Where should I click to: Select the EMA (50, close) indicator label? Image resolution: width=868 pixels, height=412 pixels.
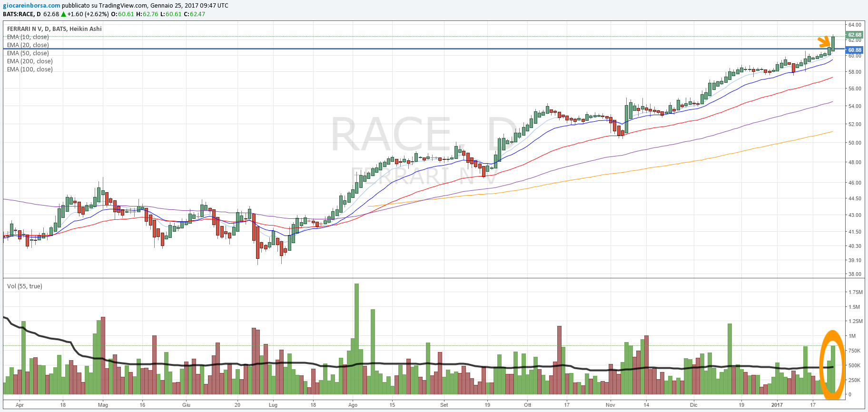point(28,53)
